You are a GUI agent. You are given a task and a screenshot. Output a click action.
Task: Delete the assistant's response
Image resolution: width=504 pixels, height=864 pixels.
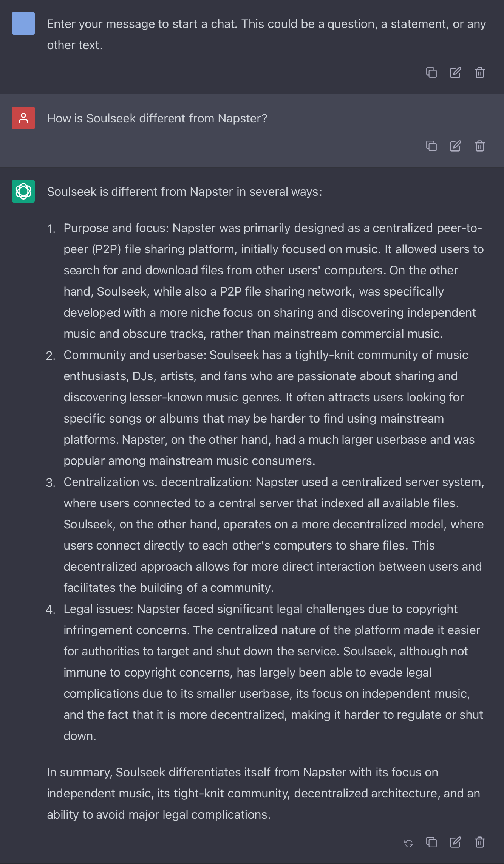pos(479,842)
